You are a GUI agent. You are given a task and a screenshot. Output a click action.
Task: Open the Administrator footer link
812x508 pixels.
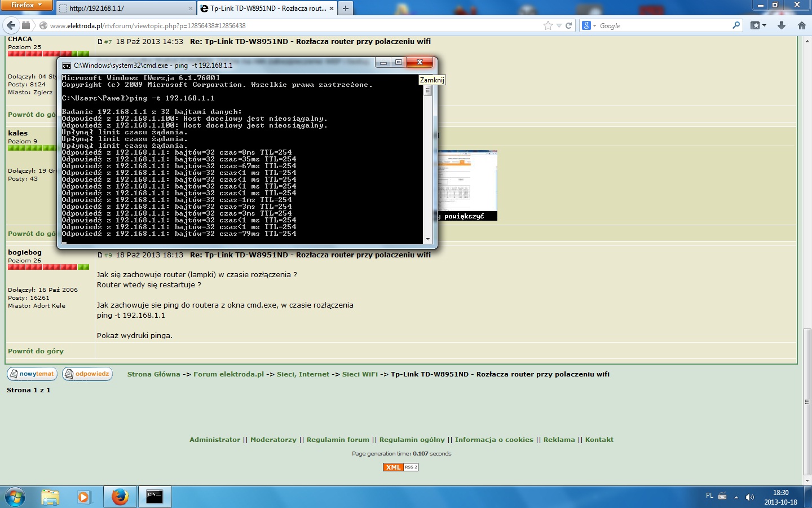[x=215, y=440]
